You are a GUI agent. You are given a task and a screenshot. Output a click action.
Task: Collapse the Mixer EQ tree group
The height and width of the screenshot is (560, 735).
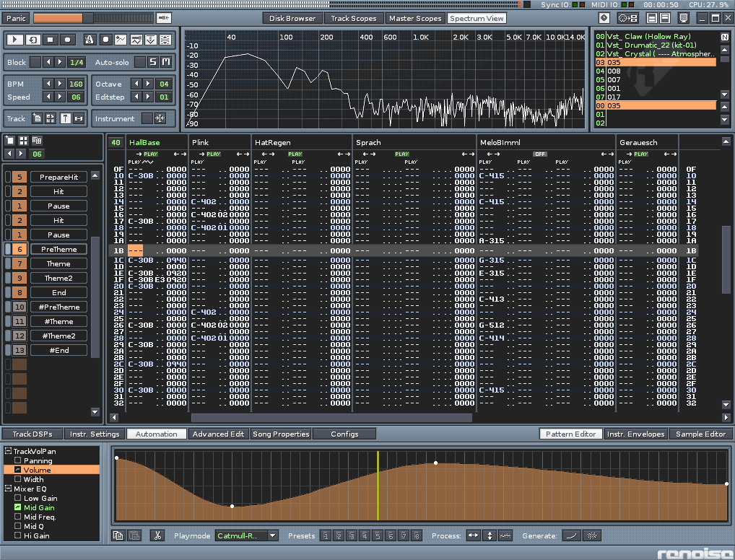click(x=9, y=489)
